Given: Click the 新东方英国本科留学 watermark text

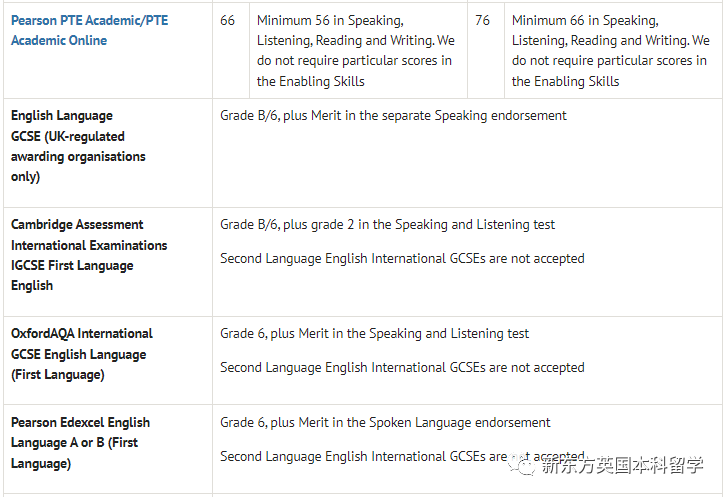Looking at the screenshot, I should point(622,465).
